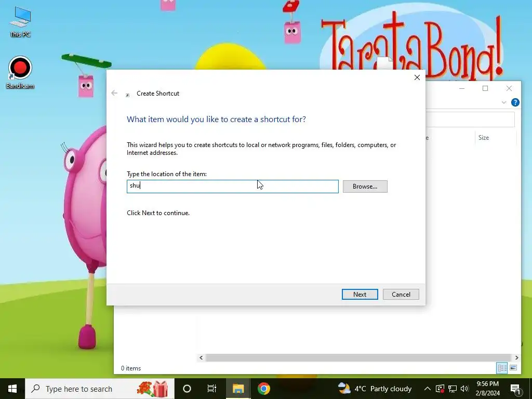
Task: Open the File Explorer help icon
Action: tap(515, 102)
